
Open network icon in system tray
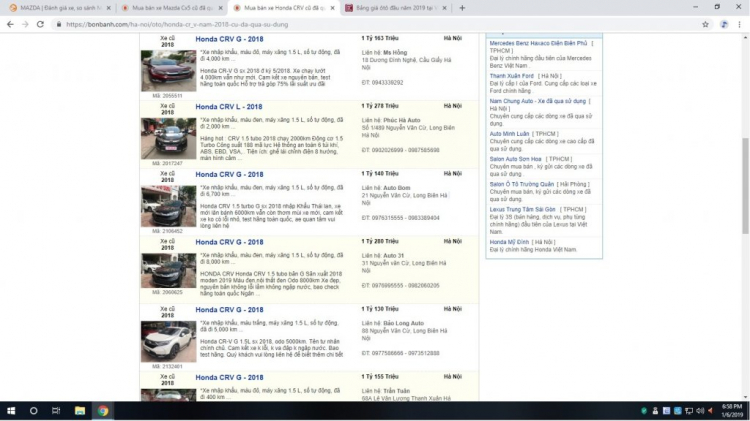689,411
